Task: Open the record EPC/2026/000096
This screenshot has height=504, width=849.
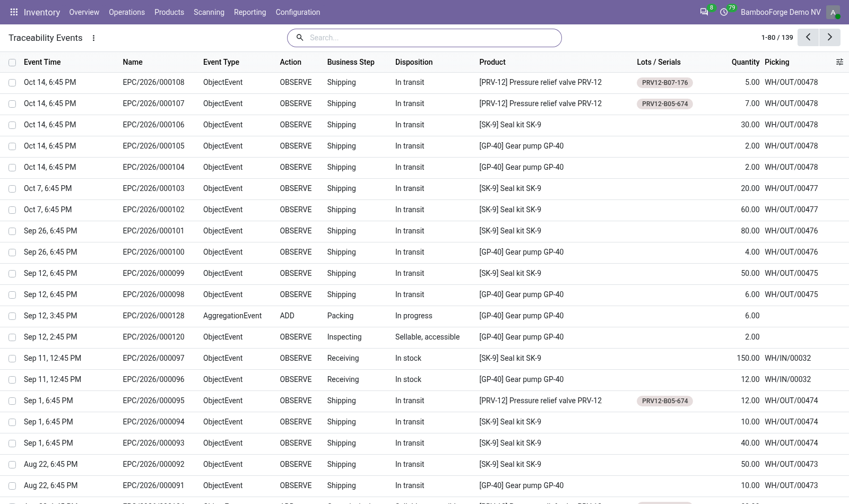Action: (153, 379)
